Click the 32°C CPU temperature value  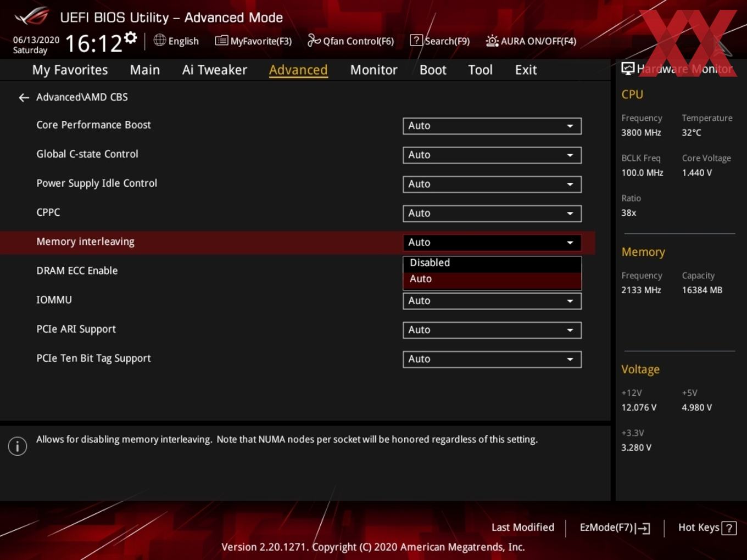pos(692,133)
